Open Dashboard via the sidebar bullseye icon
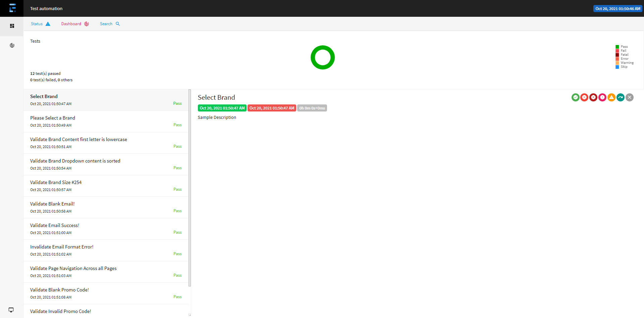 point(12,45)
